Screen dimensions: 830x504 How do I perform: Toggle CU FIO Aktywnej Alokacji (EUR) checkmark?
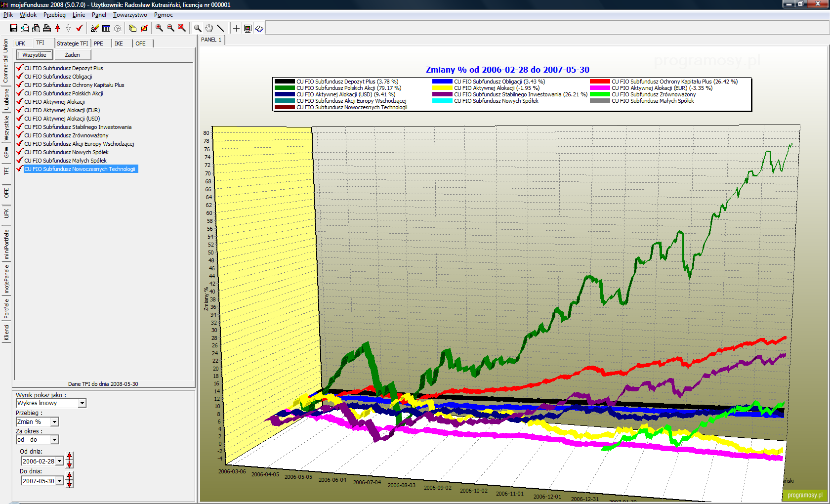click(x=20, y=110)
